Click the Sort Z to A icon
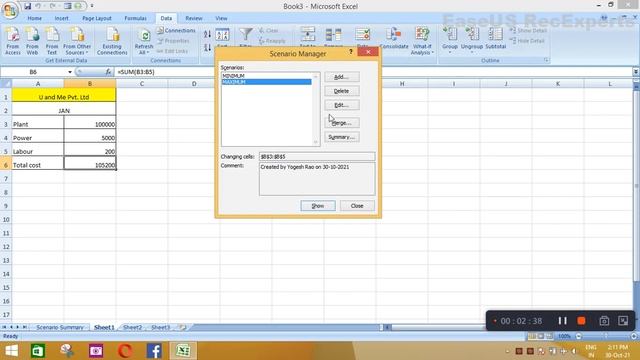The height and width of the screenshot is (360, 640). click(x=207, y=47)
